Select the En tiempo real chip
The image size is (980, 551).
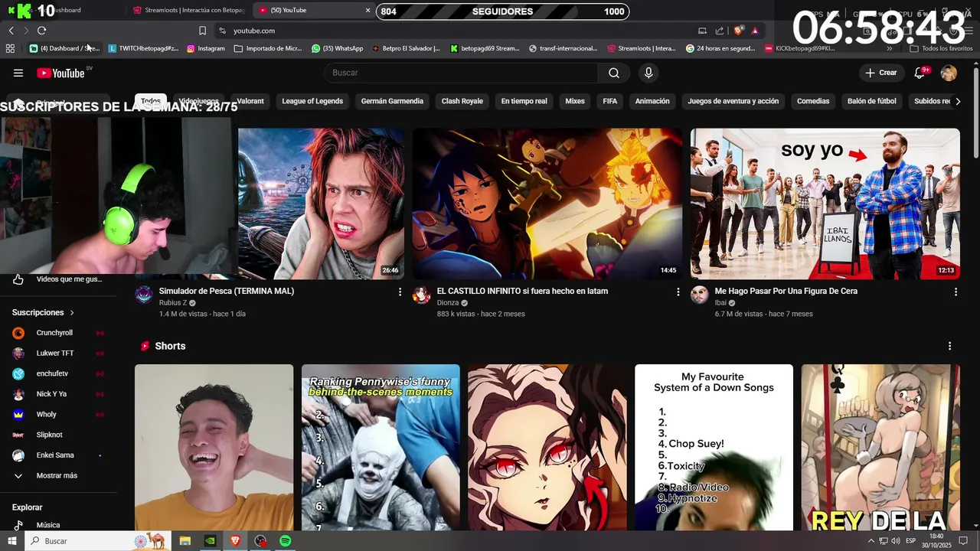pyautogui.click(x=524, y=101)
